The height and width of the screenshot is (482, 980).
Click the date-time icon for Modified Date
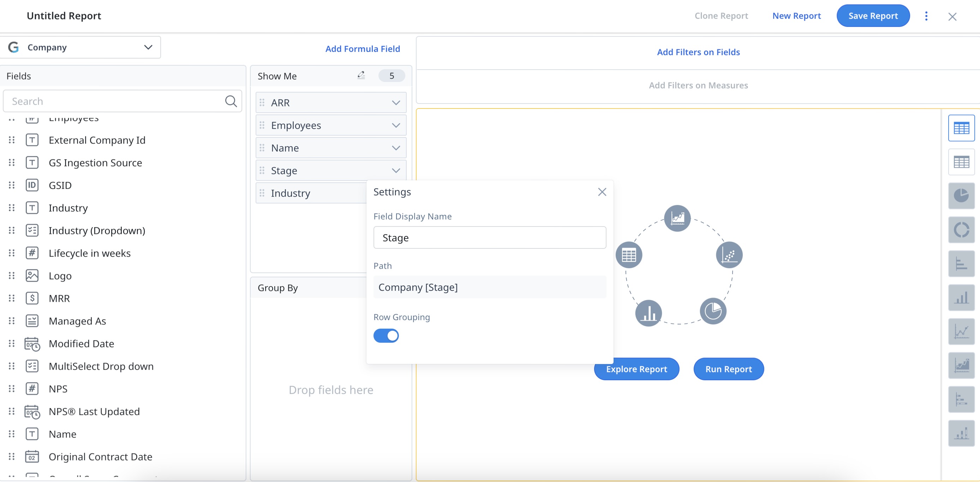[32, 343]
